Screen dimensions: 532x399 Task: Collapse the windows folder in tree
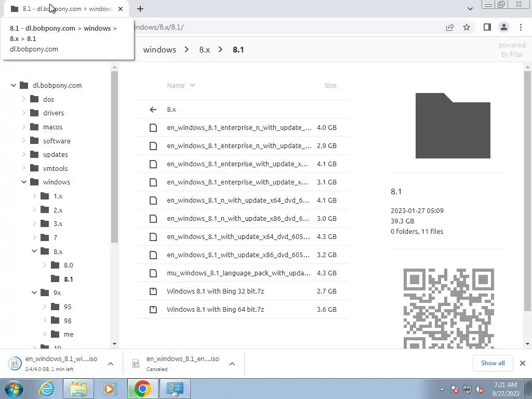click(24, 182)
